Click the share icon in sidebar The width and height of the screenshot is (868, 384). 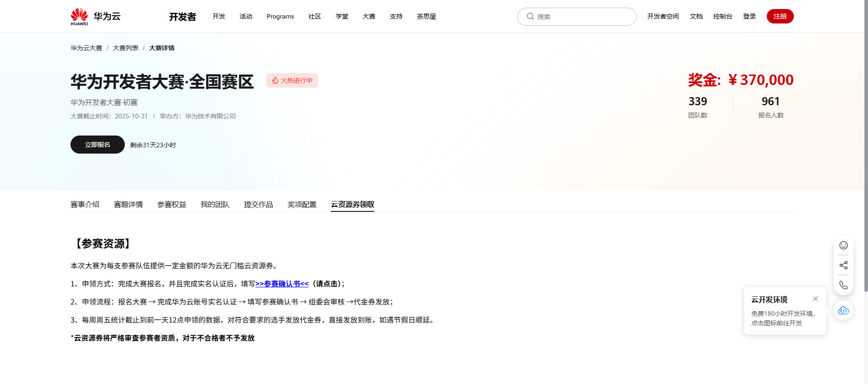(x=843, y=265)
